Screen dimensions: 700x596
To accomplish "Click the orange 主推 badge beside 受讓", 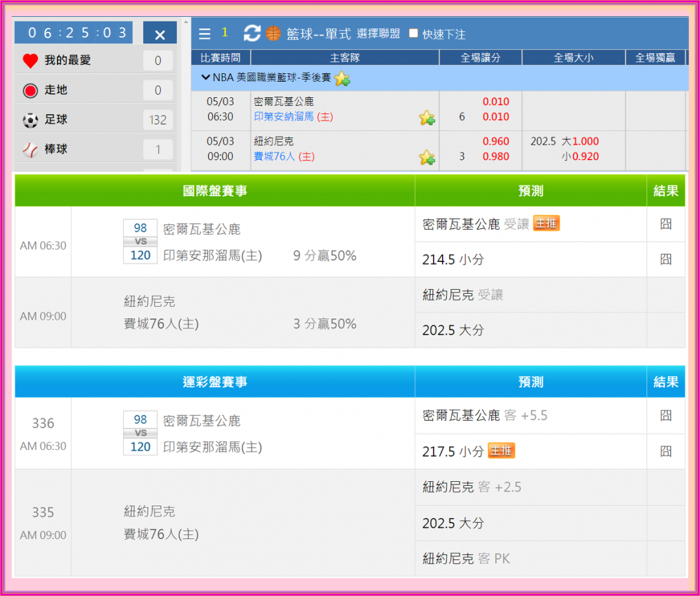I will pyautogui.click(x=546, y=223).
